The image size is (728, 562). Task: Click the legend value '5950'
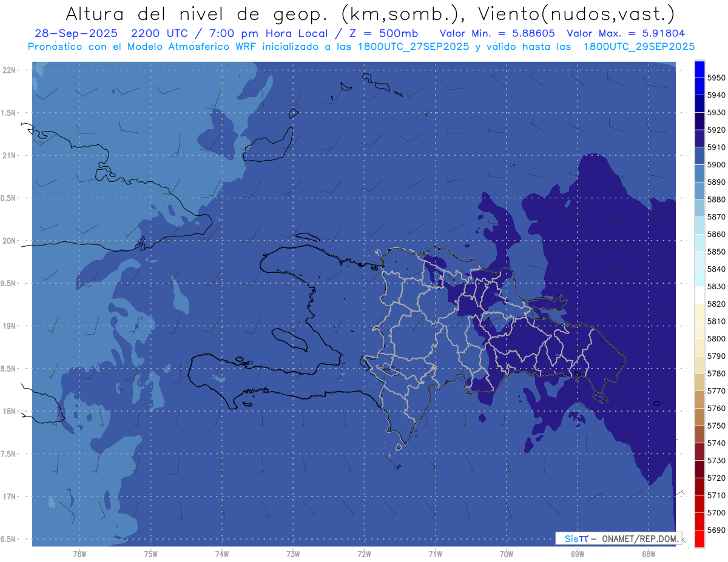pyautogui.click(x=716, y=78)
